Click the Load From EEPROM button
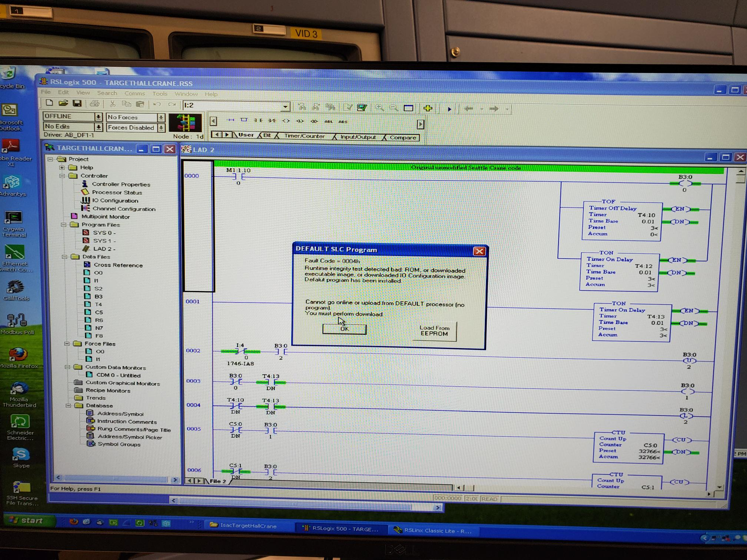This screenshot has height=560, width=747. (434, 331)
